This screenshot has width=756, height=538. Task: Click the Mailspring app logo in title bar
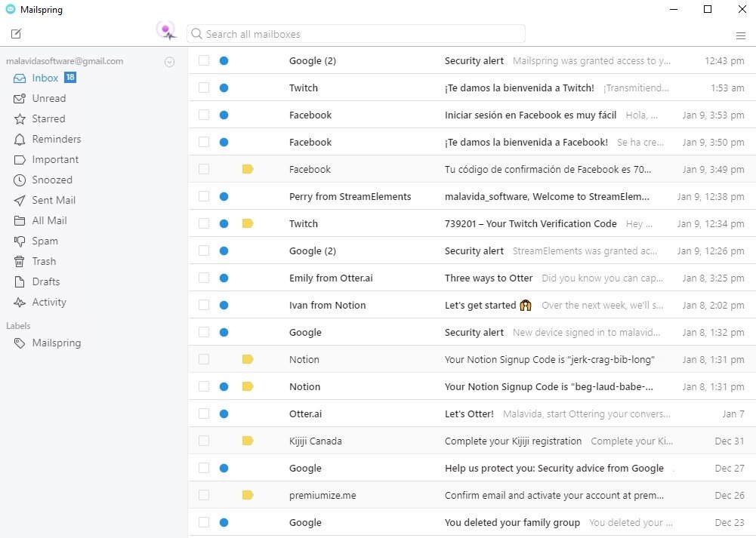(10, 9)
